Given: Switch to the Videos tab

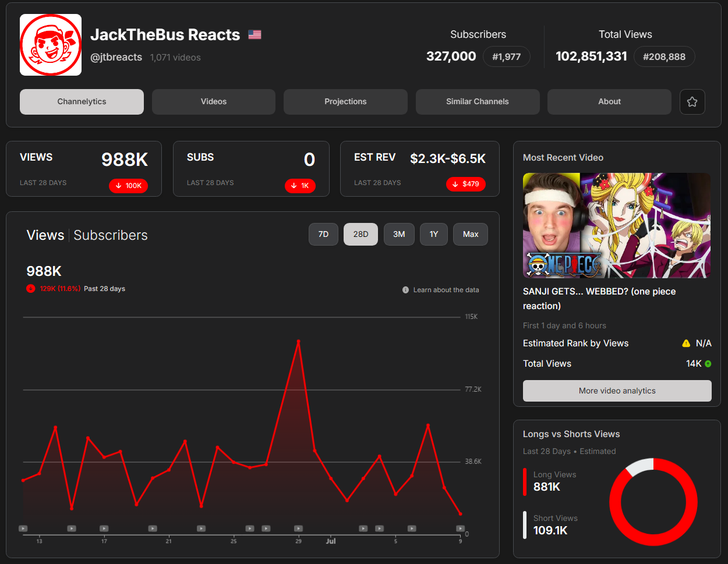Looking at the screenshot, I should [214, 102].
